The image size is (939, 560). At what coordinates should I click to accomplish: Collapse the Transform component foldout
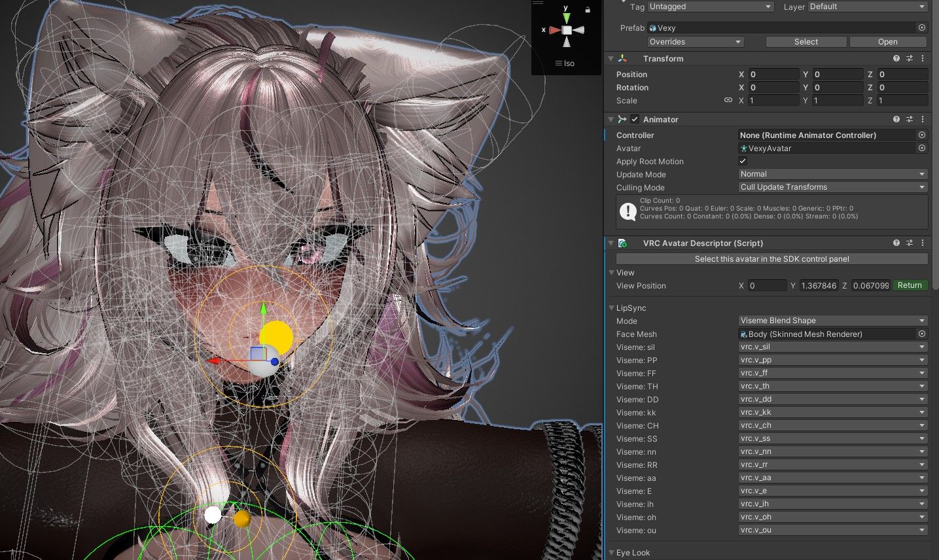tap(611, 58)
